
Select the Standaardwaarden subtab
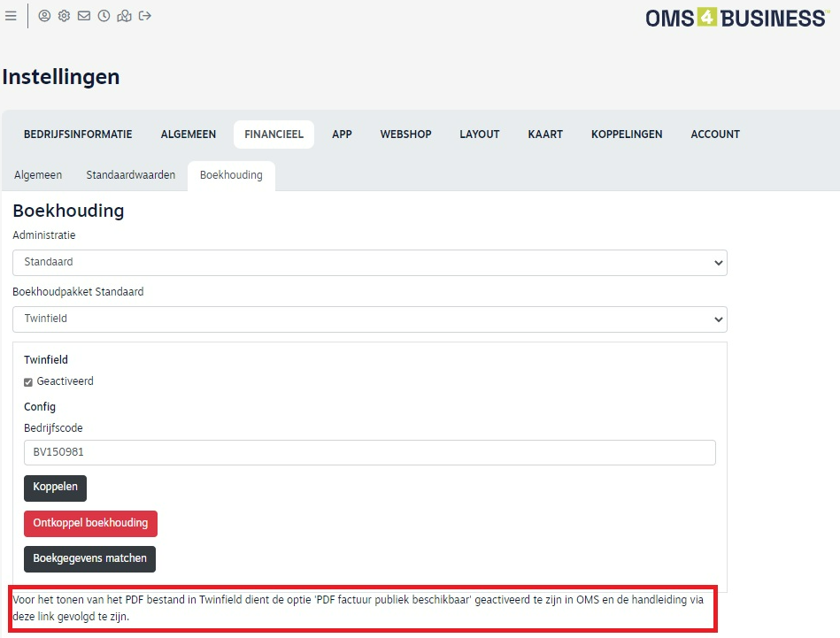(x=130, y=175)
